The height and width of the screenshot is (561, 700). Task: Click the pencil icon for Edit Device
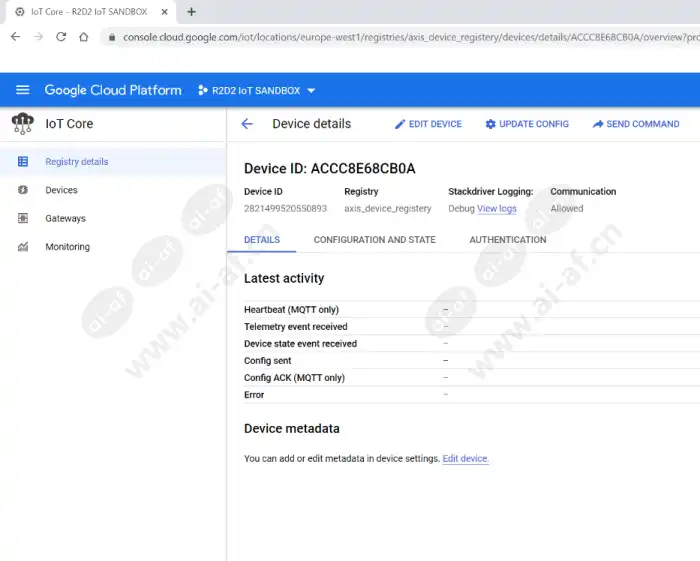pyautogui.click(x=400, y=124)
